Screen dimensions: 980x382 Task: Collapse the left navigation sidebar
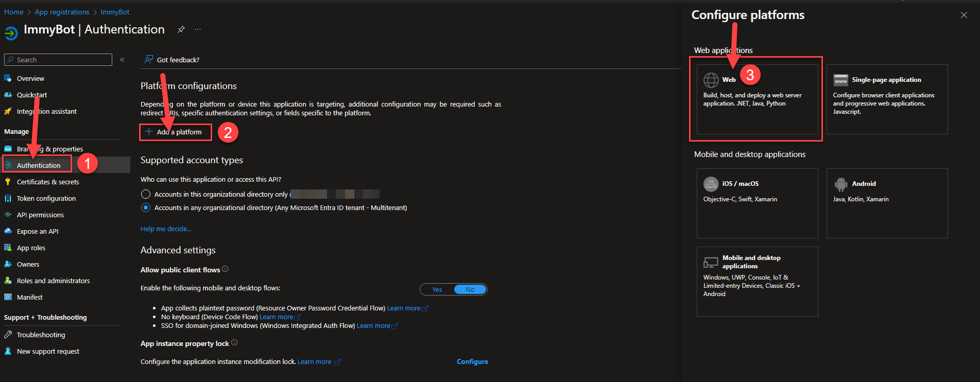[x=122, y=60]
